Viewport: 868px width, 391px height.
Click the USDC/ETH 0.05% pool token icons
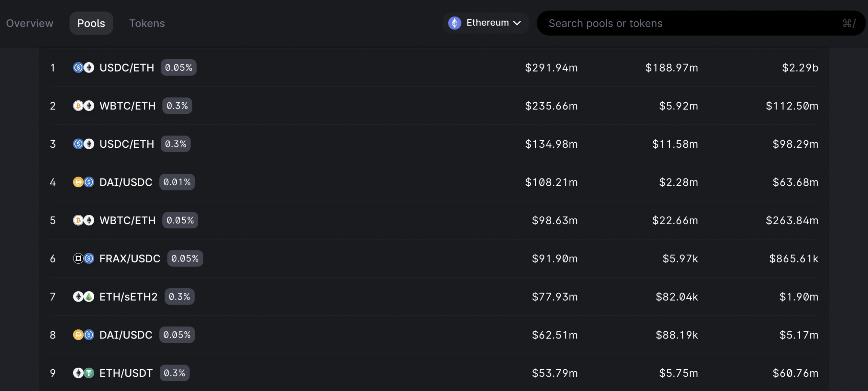click(x=83, y=67)
